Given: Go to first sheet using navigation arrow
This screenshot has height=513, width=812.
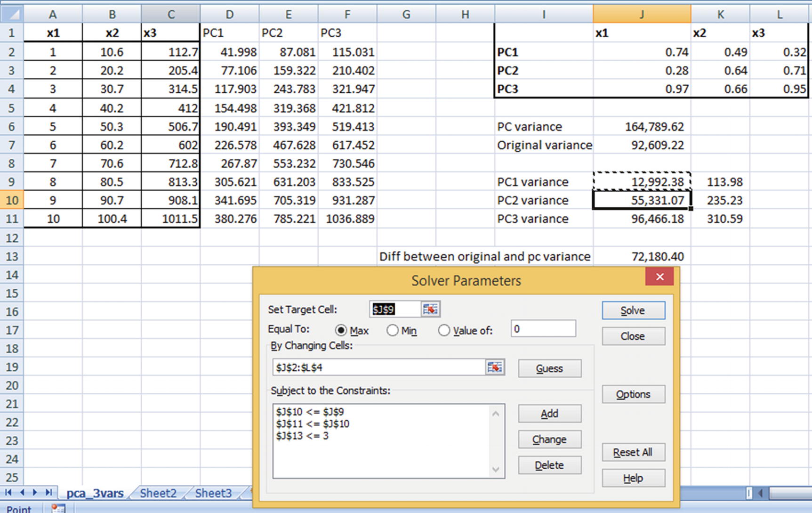Looking at the screenshot, I should (8, 492).
